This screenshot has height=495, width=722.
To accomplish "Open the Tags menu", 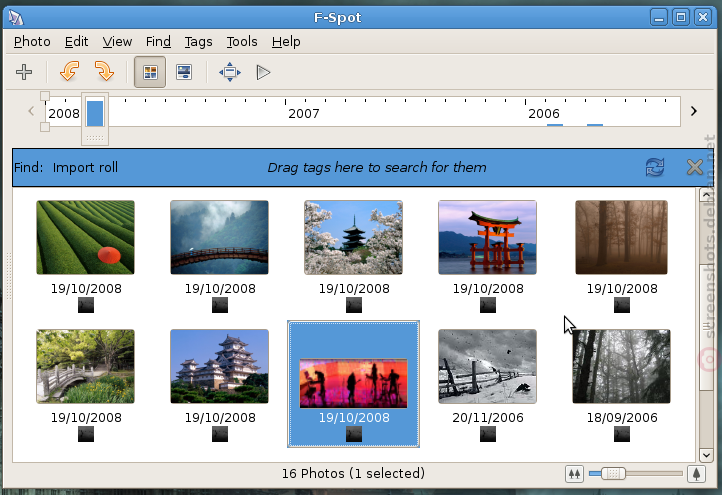I will [198, 42].
